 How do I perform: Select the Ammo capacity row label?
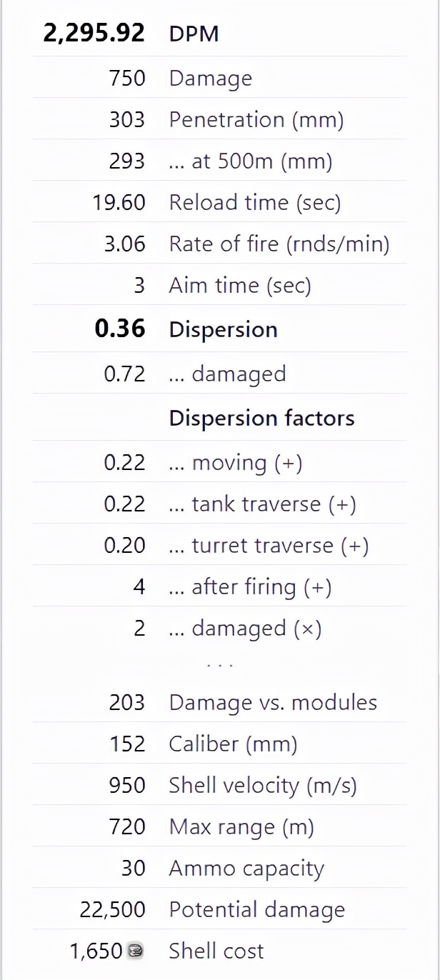246,868
